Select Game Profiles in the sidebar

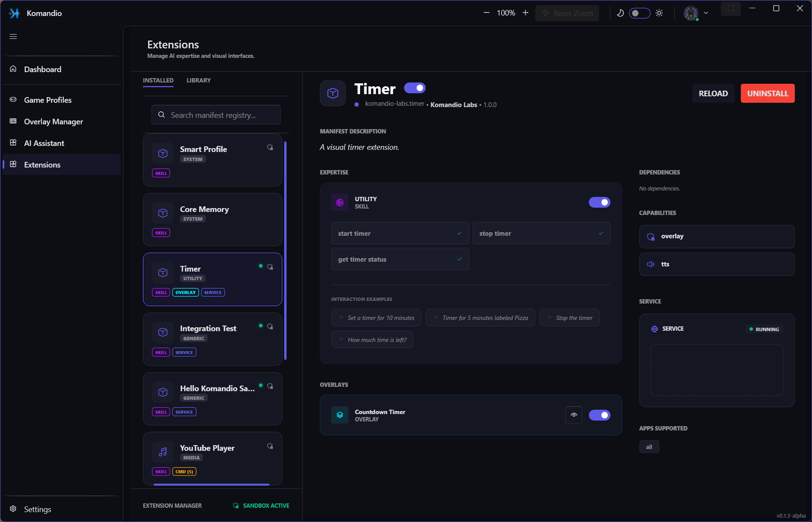pos(47,100)
